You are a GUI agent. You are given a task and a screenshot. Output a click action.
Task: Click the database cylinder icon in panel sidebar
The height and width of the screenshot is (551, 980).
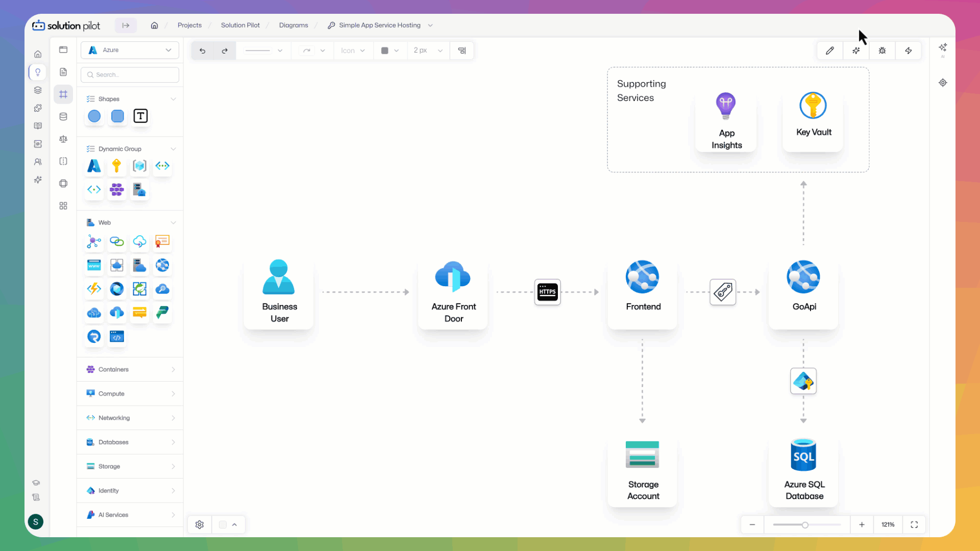click(63, 116)
